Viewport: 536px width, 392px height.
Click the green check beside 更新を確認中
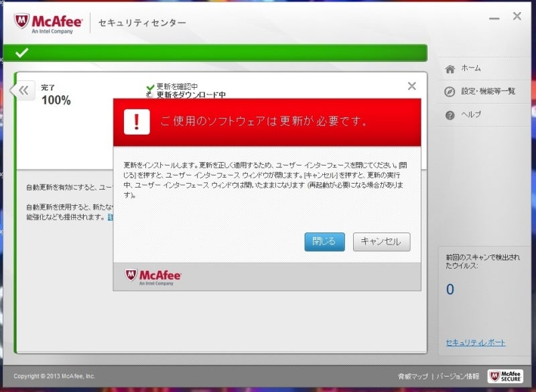[150, 88]
